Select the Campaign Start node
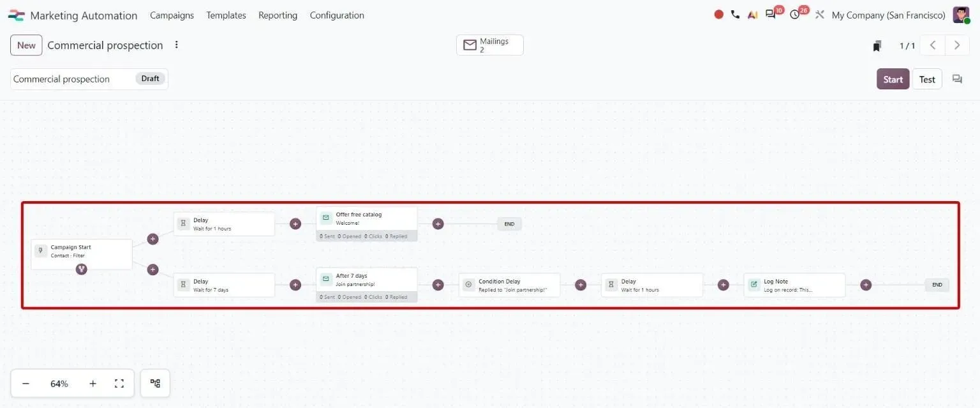The image size is (980, 408). click(82, 254)
